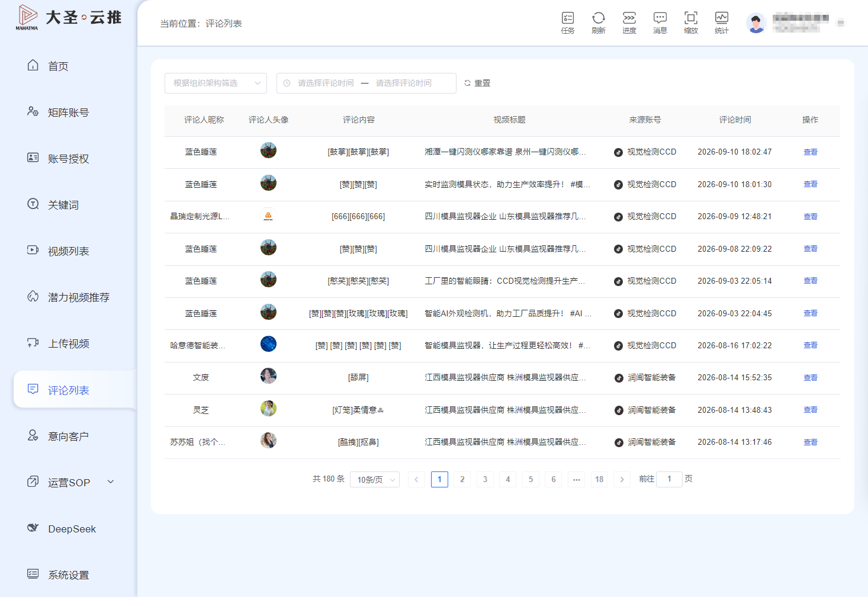This screenshot has width=868, height=597.
Task: Click the start 请选择评论时间 field
Action: pyautogui.click(x=326, y=83)
